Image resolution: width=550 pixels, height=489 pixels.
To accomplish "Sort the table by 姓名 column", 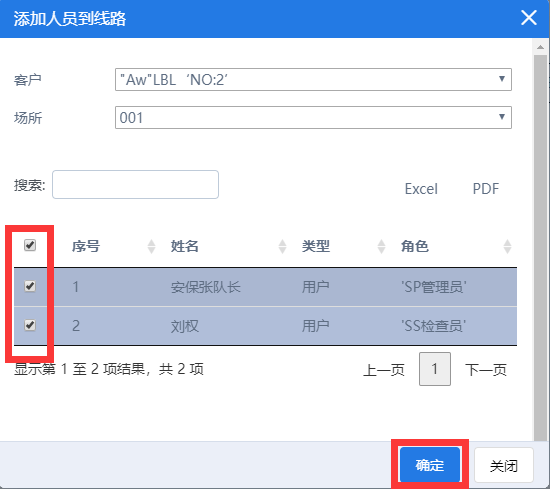I will pyautogui.click(x=228, y=246).
